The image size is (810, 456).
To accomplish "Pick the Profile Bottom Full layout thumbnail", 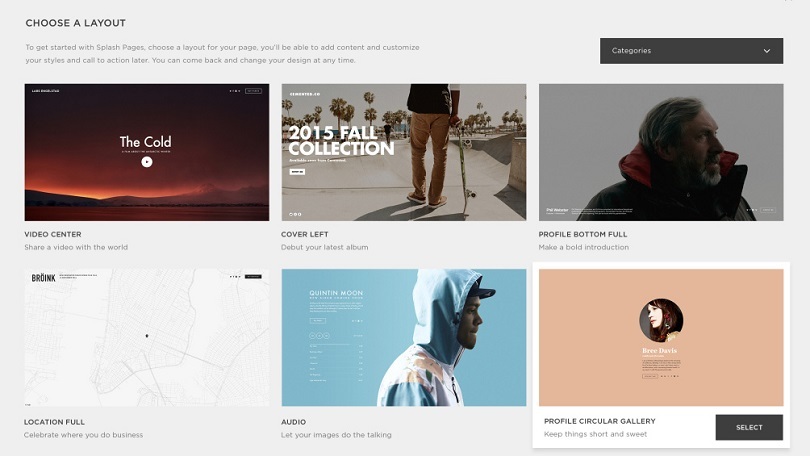I will (x=661, y=151).
